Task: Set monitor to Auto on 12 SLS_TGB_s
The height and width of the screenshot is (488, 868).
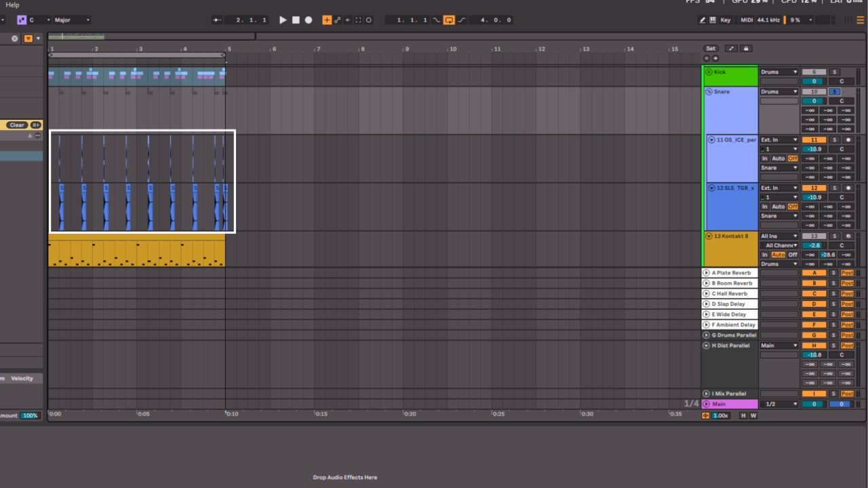Action: coord(778,207)
